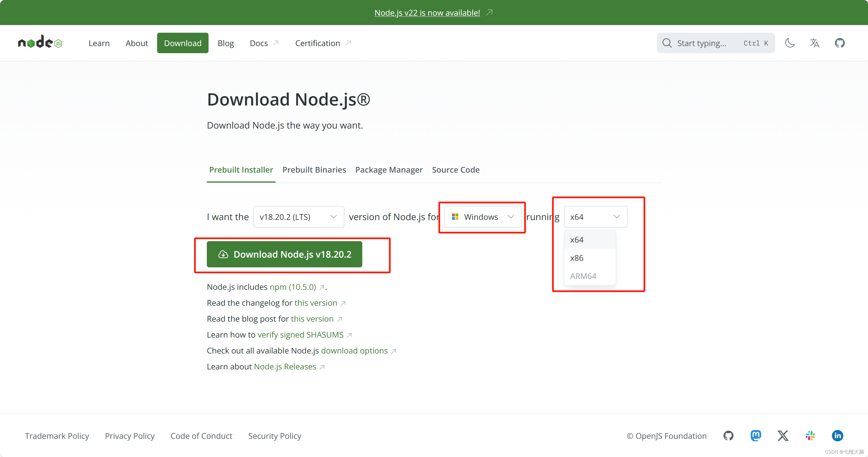868x457 pixels.
Task: Click arrow icon after Node.js Releases
Action: pos(322,367)
